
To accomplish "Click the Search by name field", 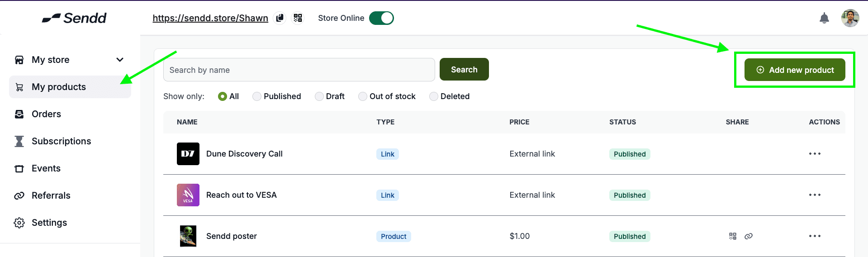I will click(299, 70).
